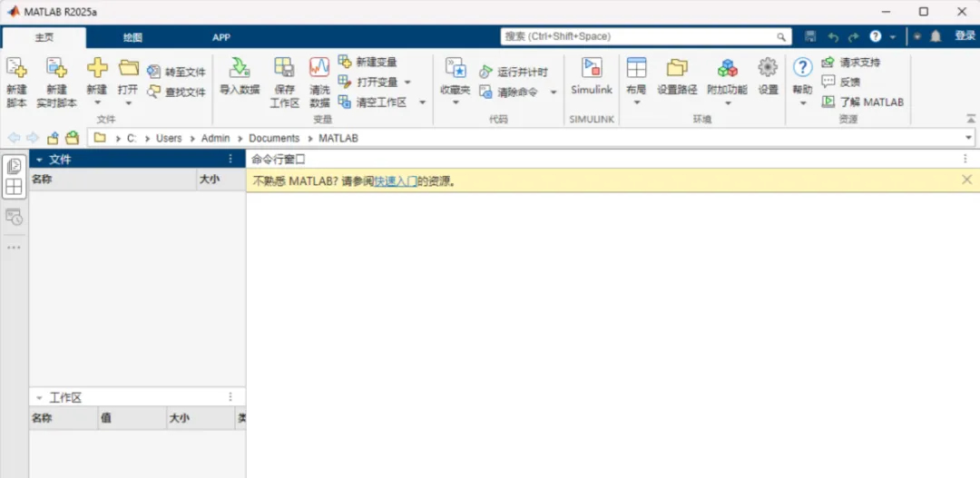Open the 收藏夹 favorites icon
Viewport: 980px width, 478px height.
[x=455, y=67]
